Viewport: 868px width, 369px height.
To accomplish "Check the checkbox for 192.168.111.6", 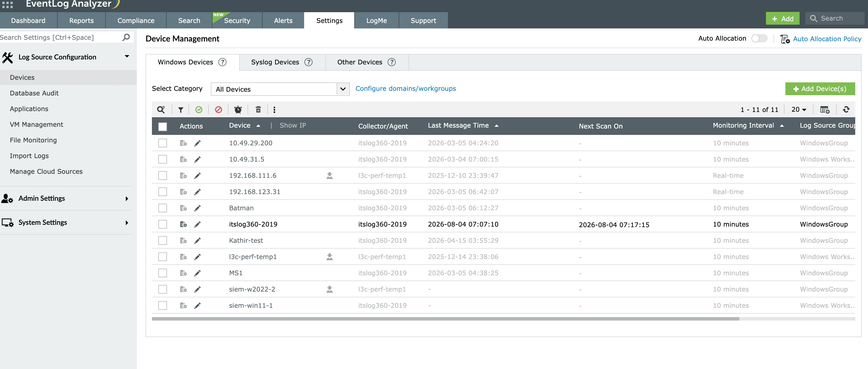I will coord(163,176).
